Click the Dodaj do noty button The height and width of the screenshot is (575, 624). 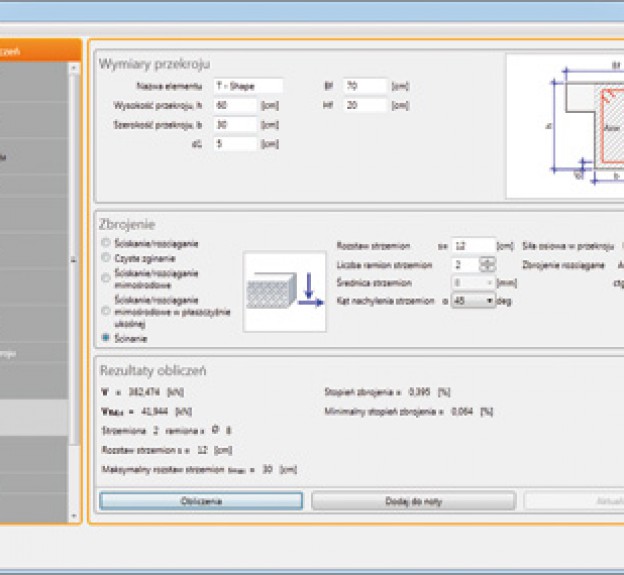(413, 500)
